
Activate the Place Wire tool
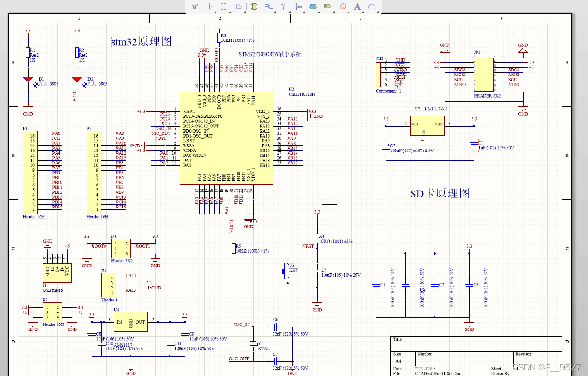click(x=269, y=6)
